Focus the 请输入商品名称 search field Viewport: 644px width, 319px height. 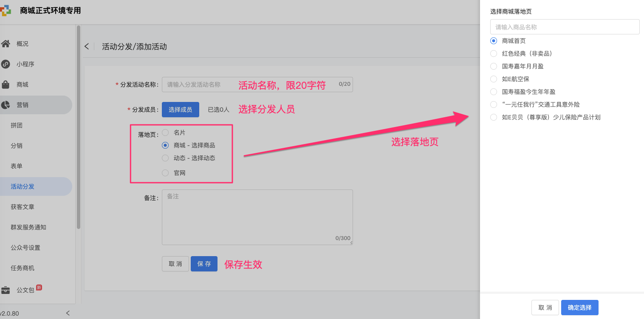click(565, 27)
